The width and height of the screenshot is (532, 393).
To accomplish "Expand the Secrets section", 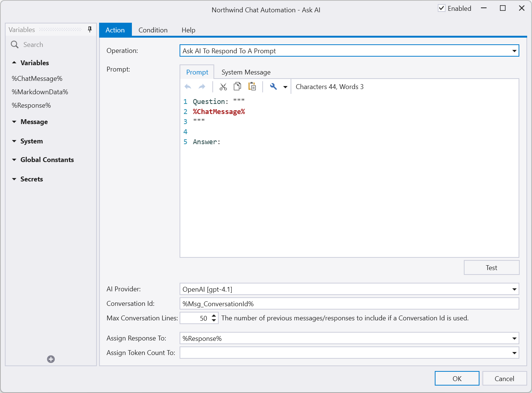I will pyautogui.click(x=14, y=179).
